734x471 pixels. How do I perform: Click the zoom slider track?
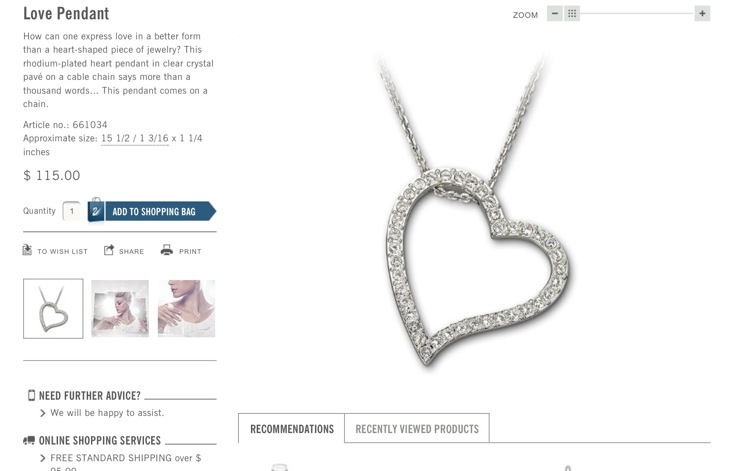[637, 14]
